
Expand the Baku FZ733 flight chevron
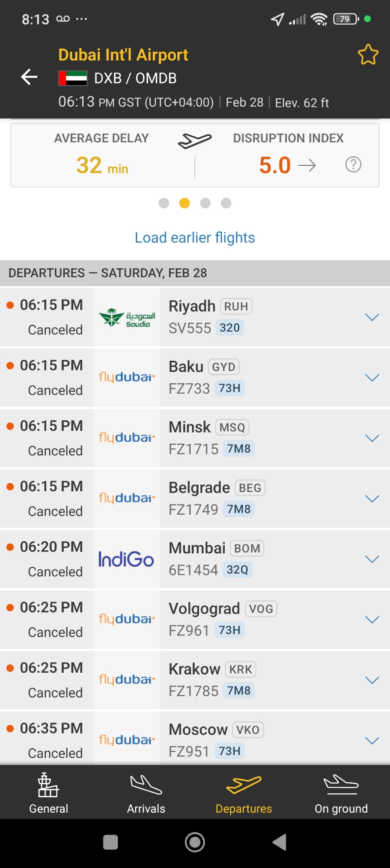[372, 378]
